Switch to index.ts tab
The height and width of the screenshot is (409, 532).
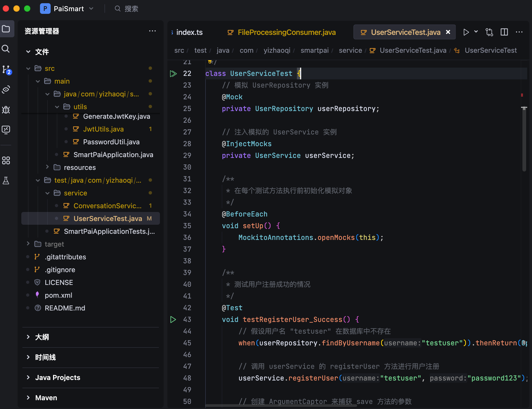189,32
